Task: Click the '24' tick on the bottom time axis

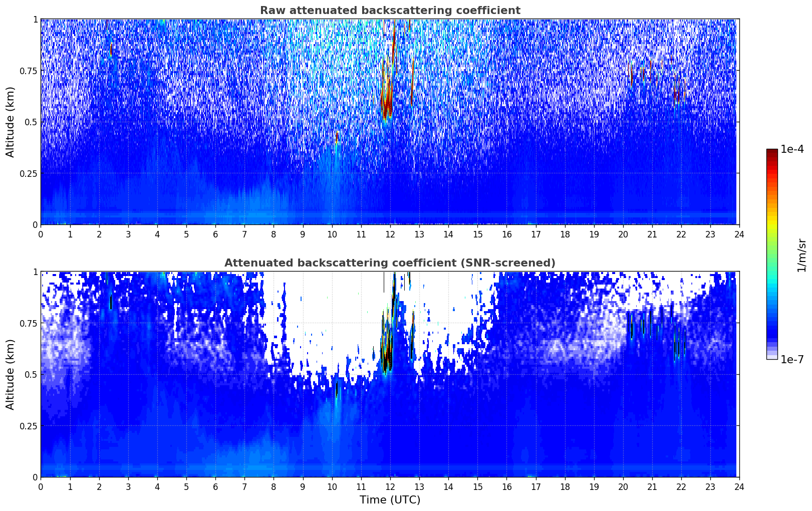Action: pyautogui.click(x=739, y=486)
